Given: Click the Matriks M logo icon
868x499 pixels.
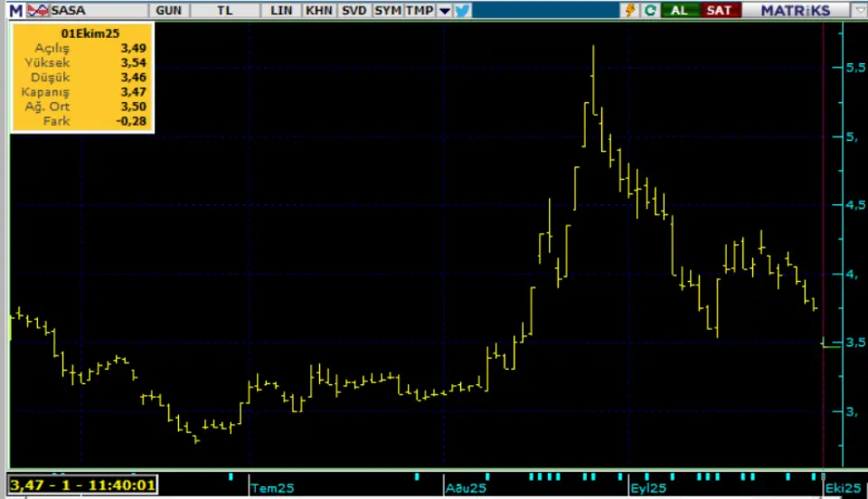Looking at the screenshot, I should coord(15,11).
